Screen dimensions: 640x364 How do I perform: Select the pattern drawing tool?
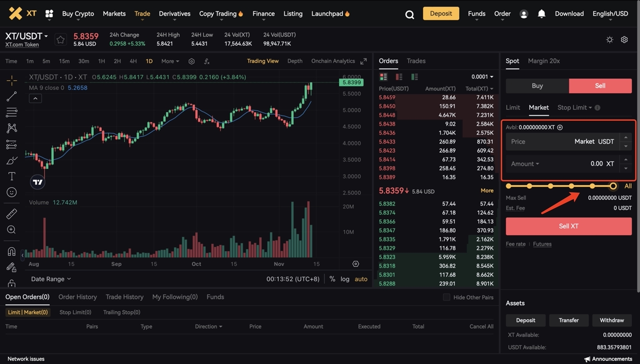12,128
